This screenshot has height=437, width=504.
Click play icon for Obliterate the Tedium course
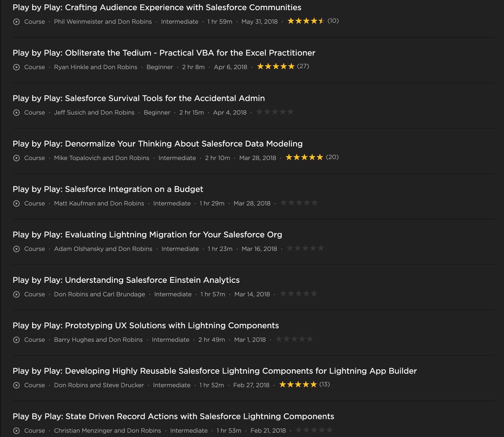16,67
